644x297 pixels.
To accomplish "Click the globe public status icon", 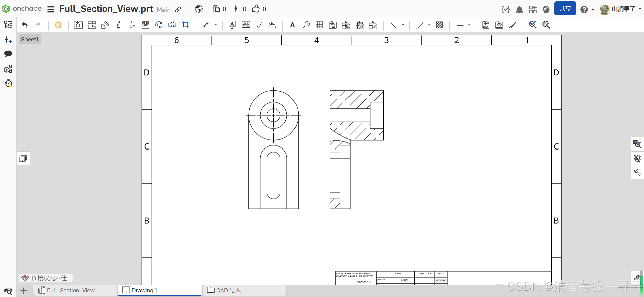I will pos(199,9).
